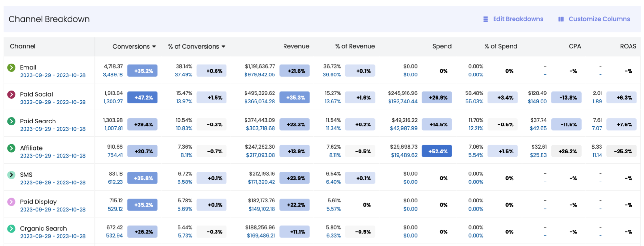
Task: Click the Channel Breakdown title
Action: 49,19
